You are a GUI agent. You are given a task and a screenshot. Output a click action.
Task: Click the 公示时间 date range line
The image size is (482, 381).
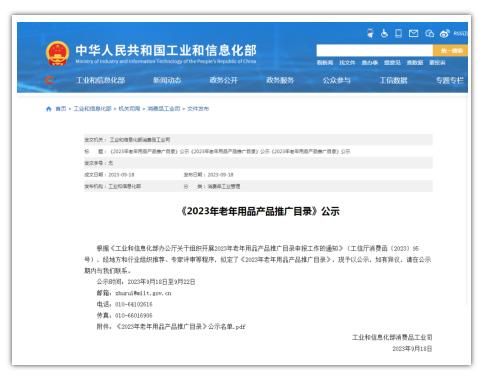(x=146, y=282)
